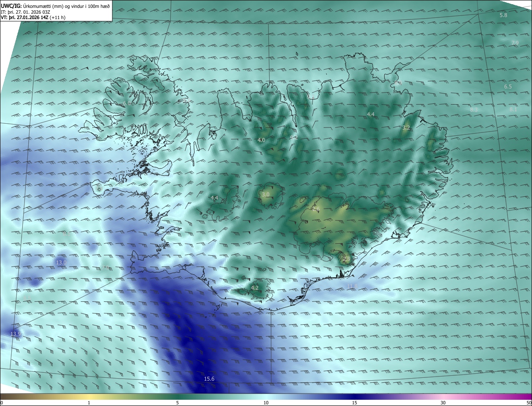The image size is (532, 406).
Task: Click the 7.9 value label
Action: (x=515, y=43)
